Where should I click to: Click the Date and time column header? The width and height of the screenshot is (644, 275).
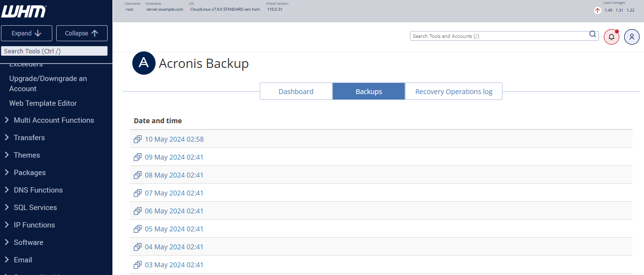158,121
